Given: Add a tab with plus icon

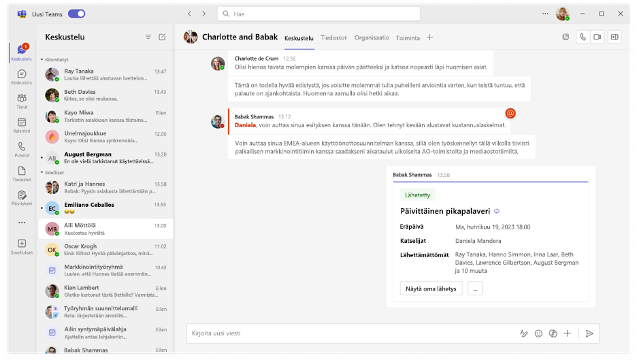Looking at the screenshot, I should [x=430, y=37].
